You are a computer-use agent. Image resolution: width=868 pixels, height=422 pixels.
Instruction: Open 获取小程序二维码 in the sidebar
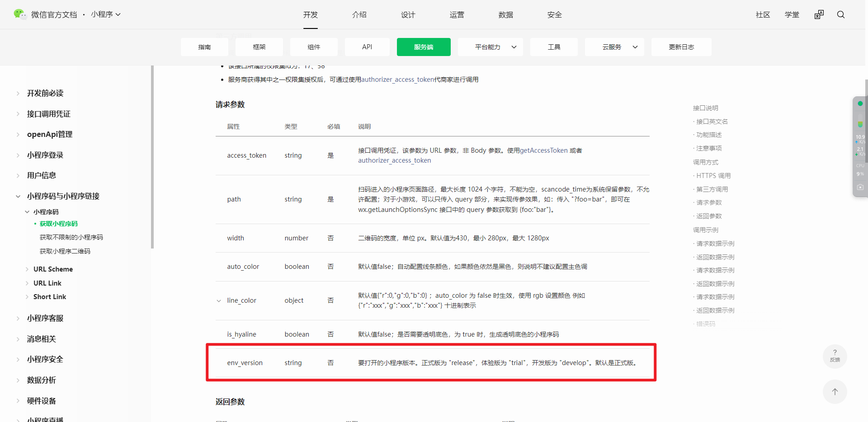click(x=65, y=251)
